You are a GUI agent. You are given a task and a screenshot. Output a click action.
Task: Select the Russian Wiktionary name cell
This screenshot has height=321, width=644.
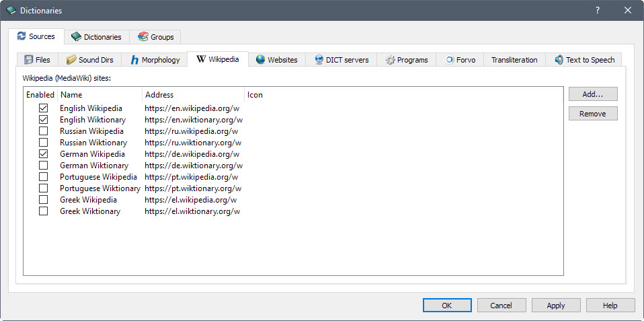[x=93, y=143]
